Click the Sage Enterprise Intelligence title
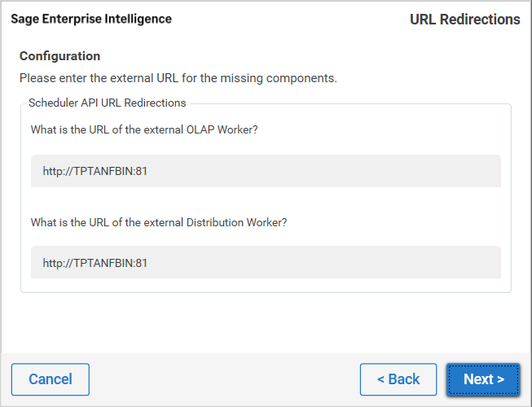Image resolution: width=532 pixels, height=407 pixels. click(91, 19)
